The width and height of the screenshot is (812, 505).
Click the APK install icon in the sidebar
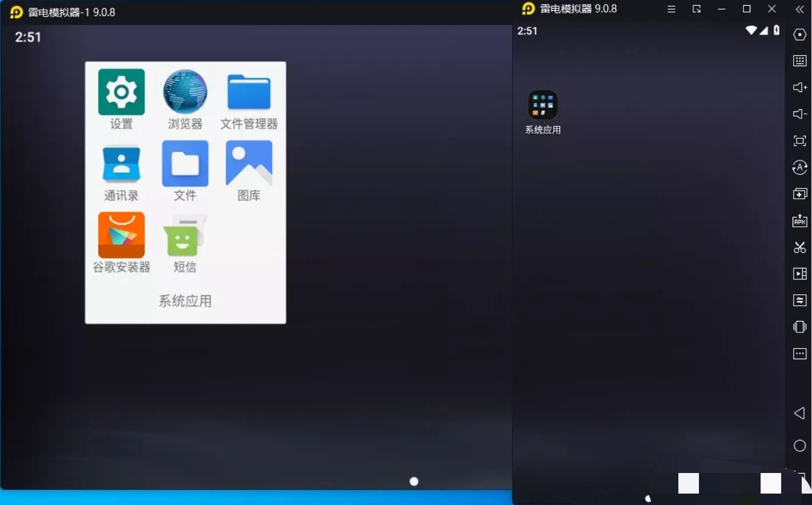tap(799, 221)
